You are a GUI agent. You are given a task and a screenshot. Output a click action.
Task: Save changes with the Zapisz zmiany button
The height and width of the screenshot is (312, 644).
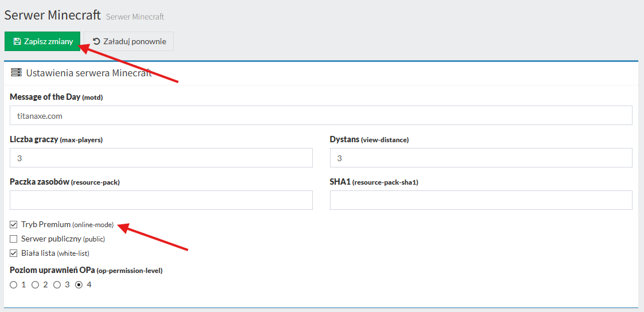pos(42,41)
